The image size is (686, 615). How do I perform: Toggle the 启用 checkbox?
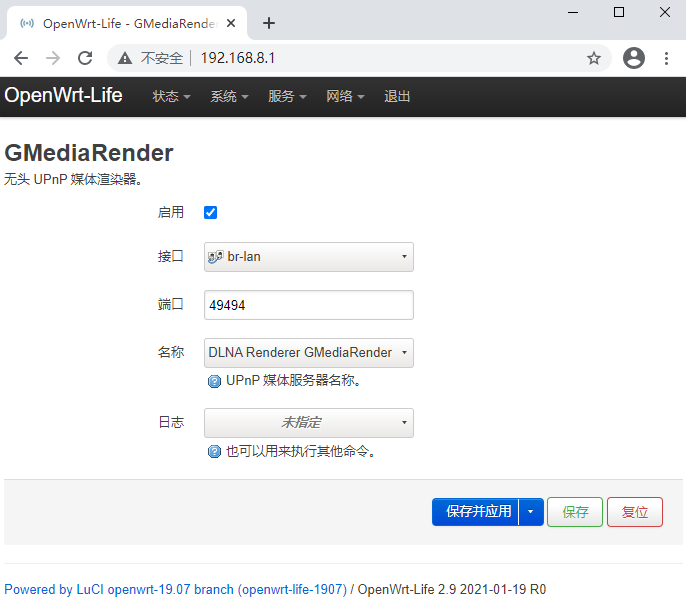click(210, 213)
